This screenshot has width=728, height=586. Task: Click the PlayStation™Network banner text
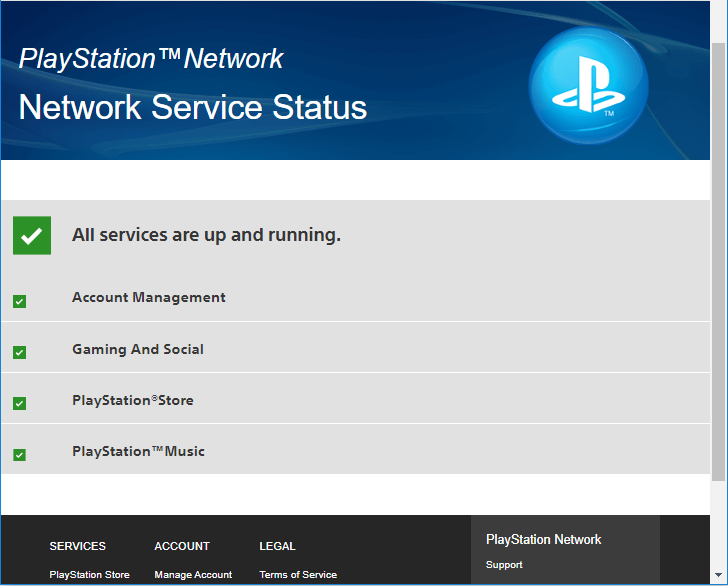pyautogui.click(x=151, y=59)
